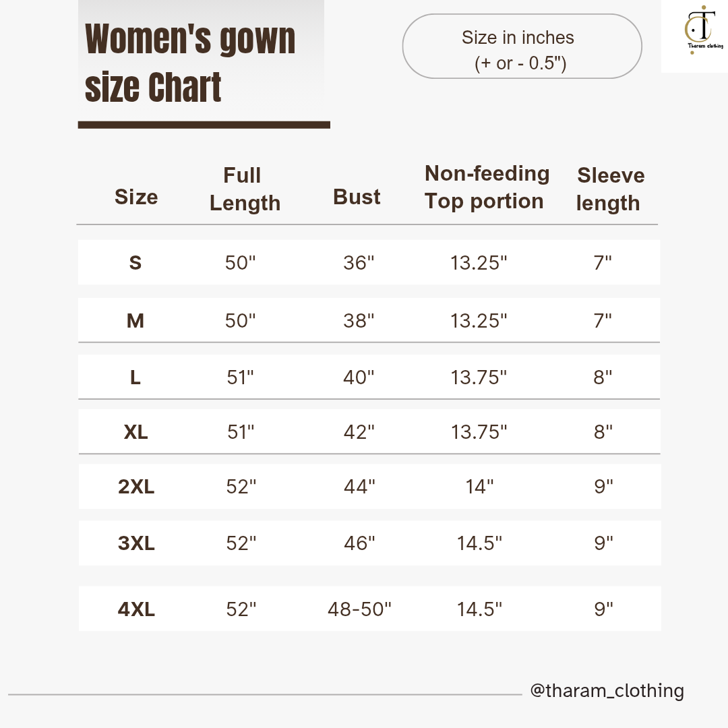Select the Sleeve length column header
This screenshot has height=728, width=728.
(610, 189)
